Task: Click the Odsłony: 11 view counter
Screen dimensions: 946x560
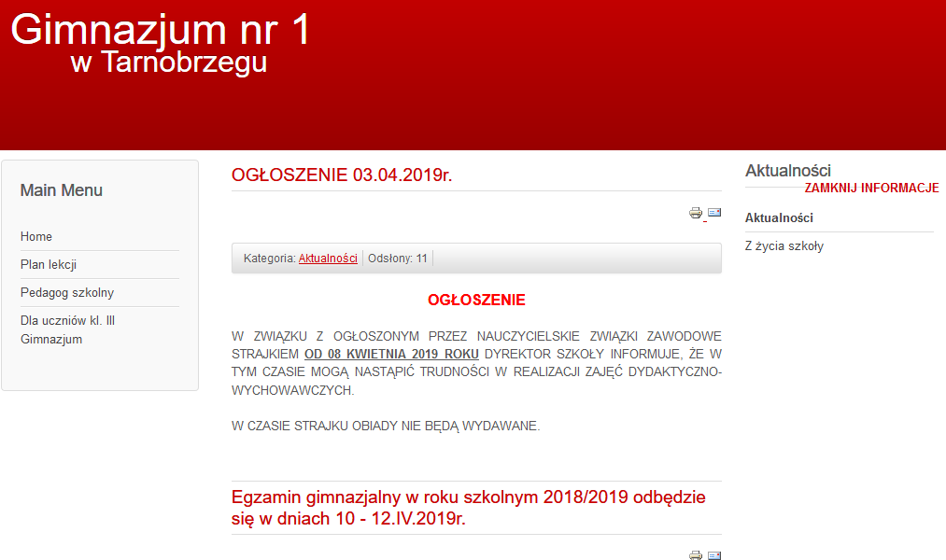Action: tap(398, 259)
